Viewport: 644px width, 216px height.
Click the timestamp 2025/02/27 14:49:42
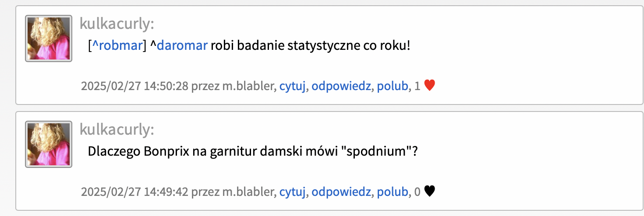[x=134, y=192]
